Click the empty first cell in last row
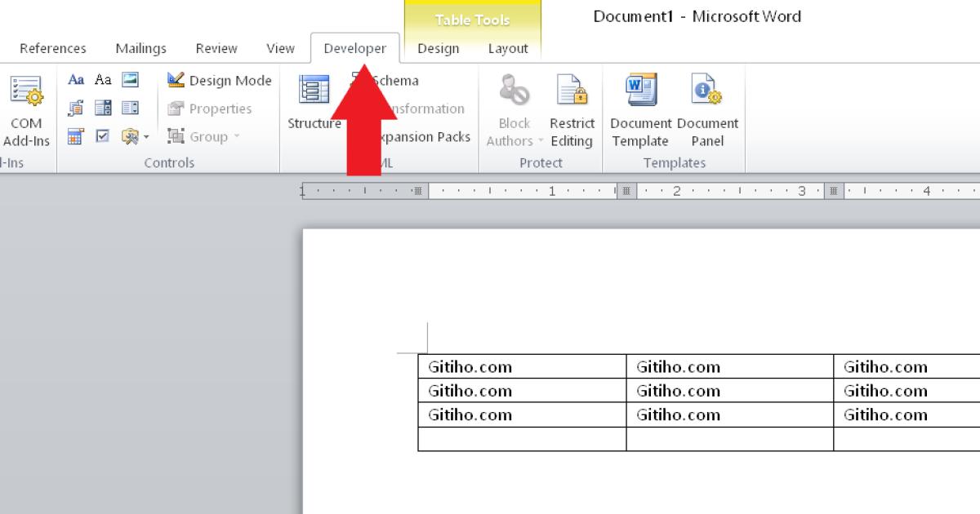980x514 pixels. (522, 439)
